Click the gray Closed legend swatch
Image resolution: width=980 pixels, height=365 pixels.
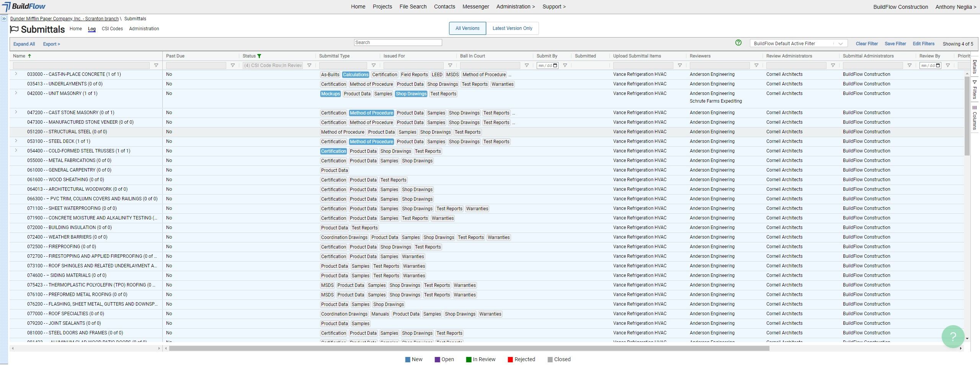point(550,360)
